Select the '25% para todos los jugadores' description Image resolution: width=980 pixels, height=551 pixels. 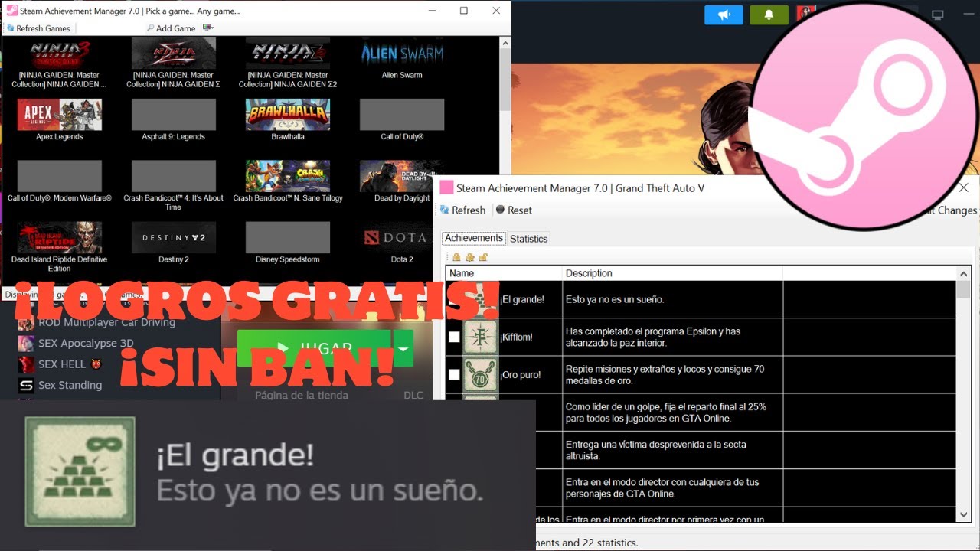[665, 412]
